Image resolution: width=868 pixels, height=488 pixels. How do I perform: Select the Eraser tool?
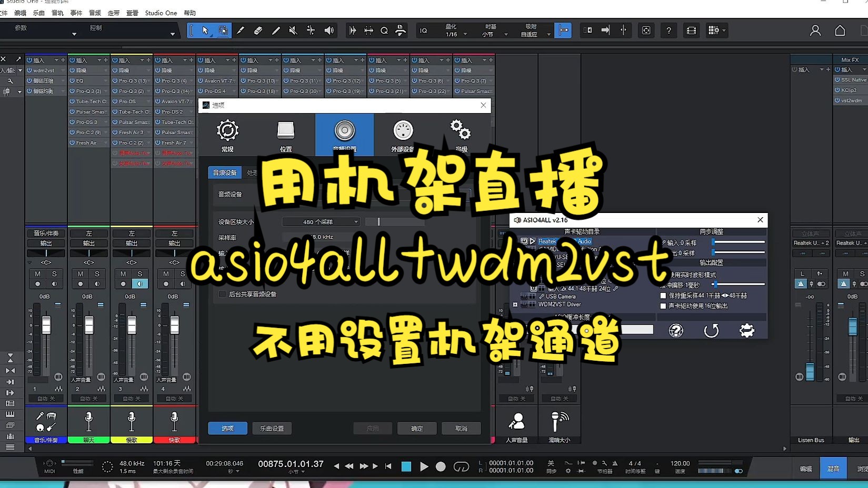(x=258, y=30)
